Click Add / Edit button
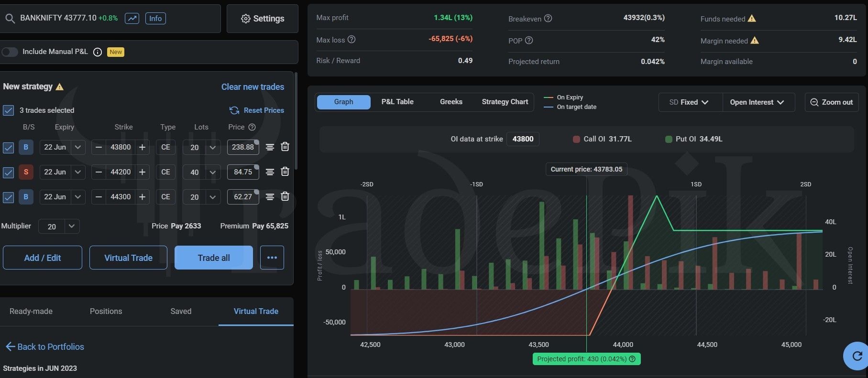Screen dimensions: 868x378 [x=43, y=258]
